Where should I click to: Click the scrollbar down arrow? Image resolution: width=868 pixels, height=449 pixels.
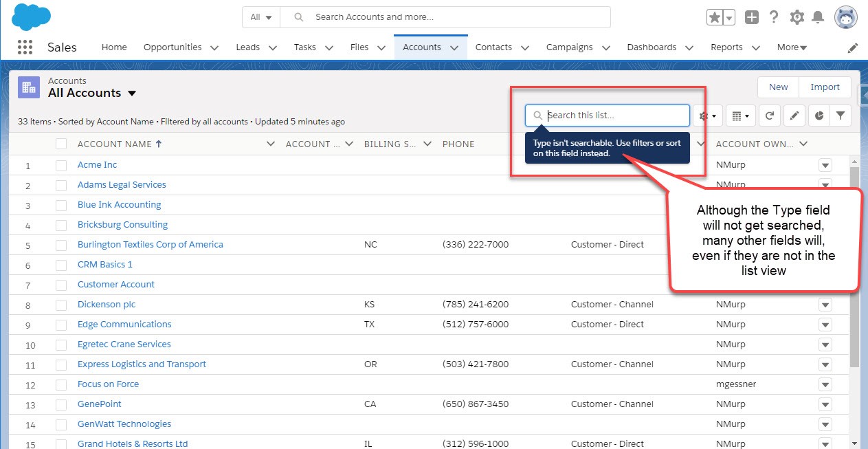(x=854, y=443)
